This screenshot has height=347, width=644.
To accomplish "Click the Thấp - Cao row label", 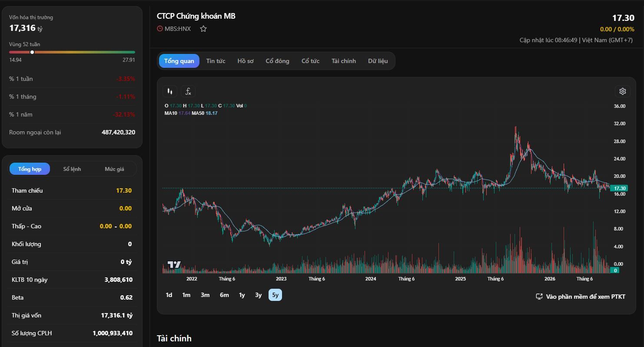I will coord(27,226).
